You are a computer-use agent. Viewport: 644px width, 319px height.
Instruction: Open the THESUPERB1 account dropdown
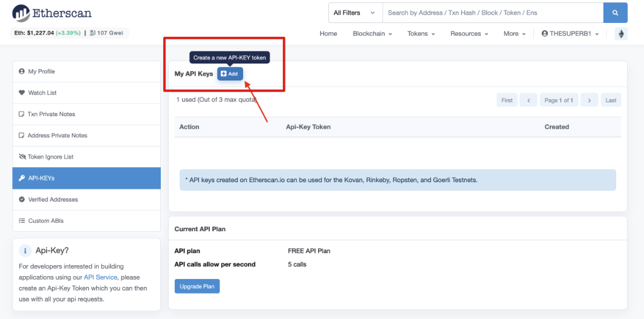coord(570,34)
